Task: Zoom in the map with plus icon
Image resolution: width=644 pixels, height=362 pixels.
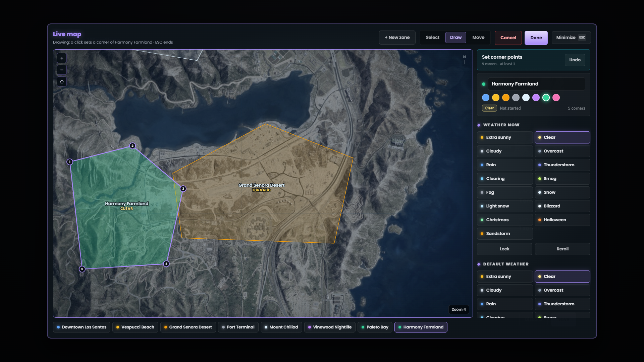Action: (x=62, y=58)
